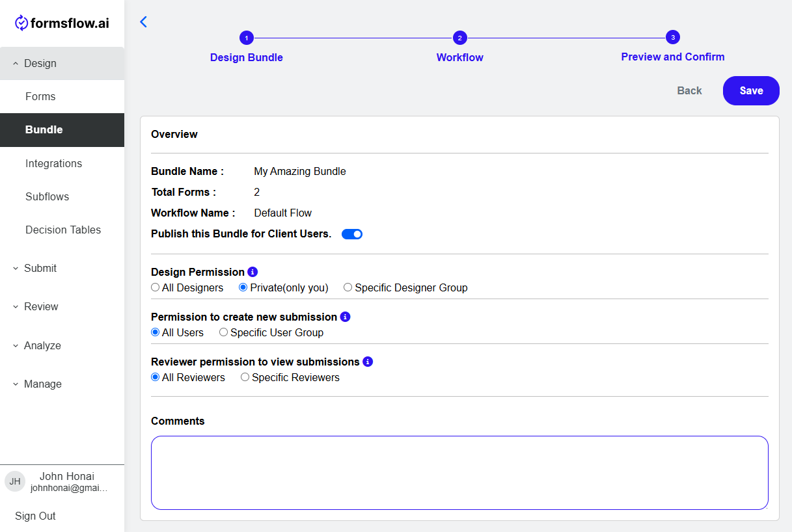Toggle Publish this Bundle for Client Users
Image resolution: width=792 pixels, height=532 pixels.
[352, 234]
